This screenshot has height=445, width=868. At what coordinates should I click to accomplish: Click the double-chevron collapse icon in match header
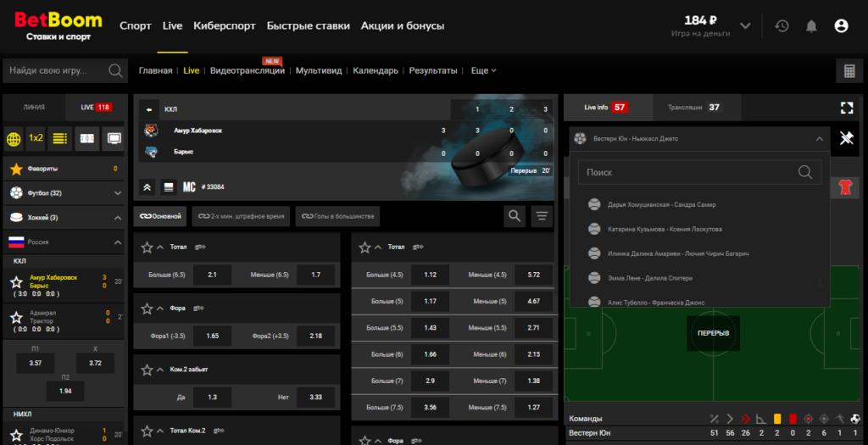[147, 187]
